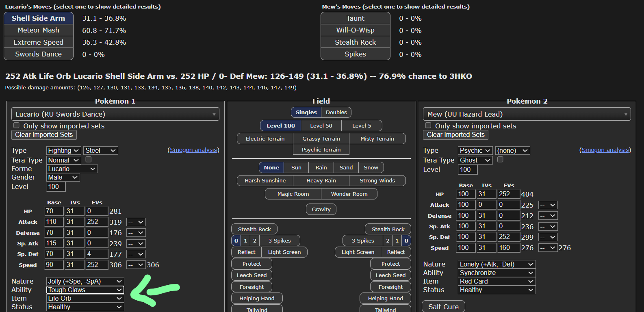The height and width of the screenshot is (312, 644).
Task: Click Clear Imported Sets under Pokémon 1
Action: 44,135
